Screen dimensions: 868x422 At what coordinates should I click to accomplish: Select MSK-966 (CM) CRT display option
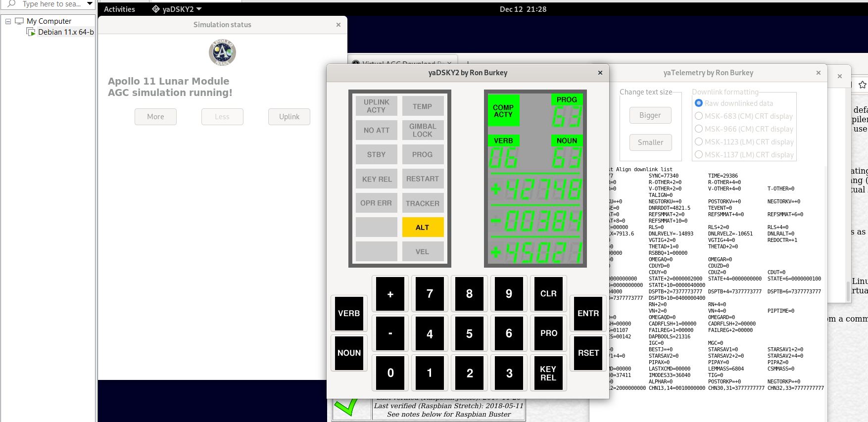(744, 129)
